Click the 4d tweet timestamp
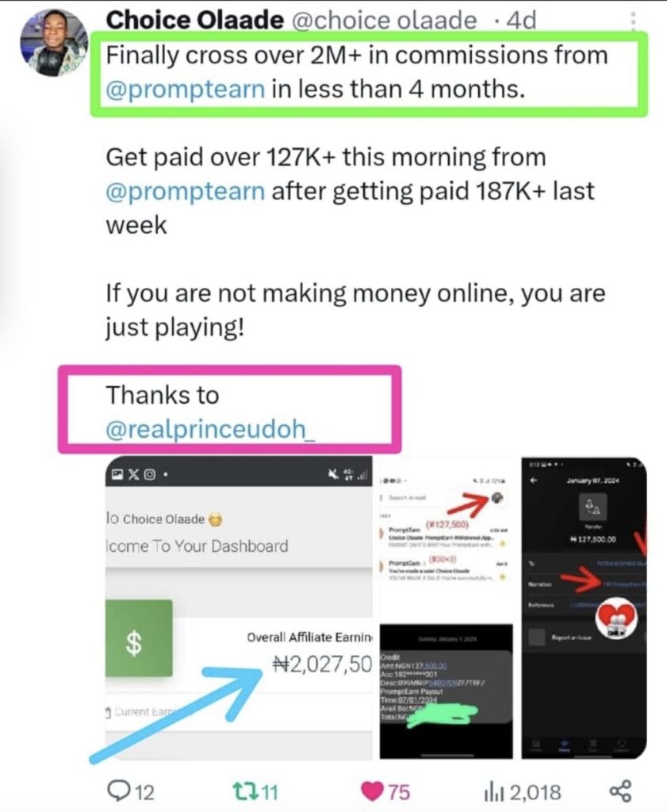 (522, 20)
